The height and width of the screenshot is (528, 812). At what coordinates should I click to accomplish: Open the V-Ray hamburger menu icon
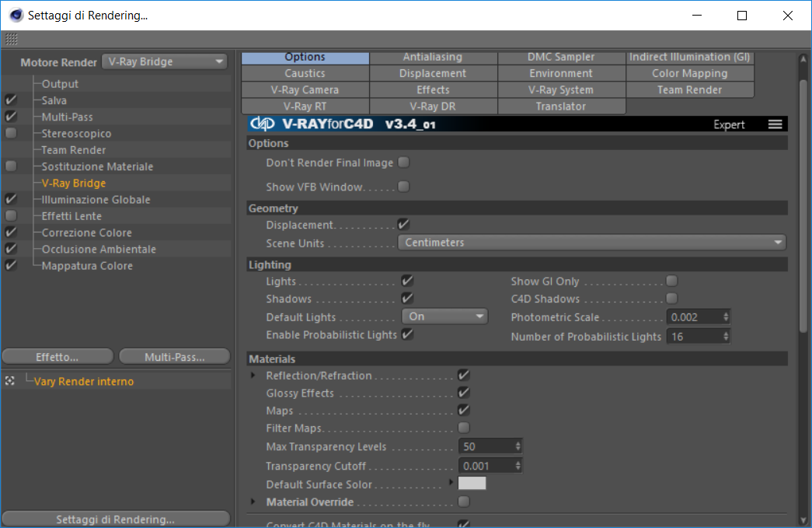[x=775, y=124]
